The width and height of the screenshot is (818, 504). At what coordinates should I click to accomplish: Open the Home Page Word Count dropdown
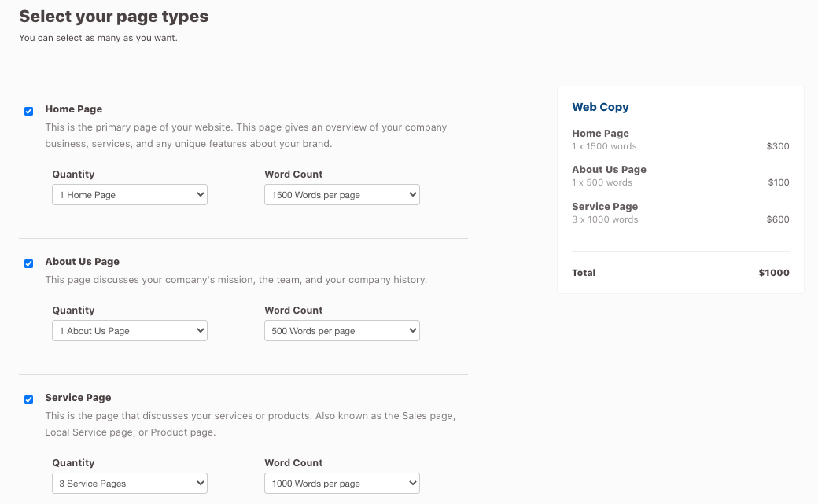[341, 194]
